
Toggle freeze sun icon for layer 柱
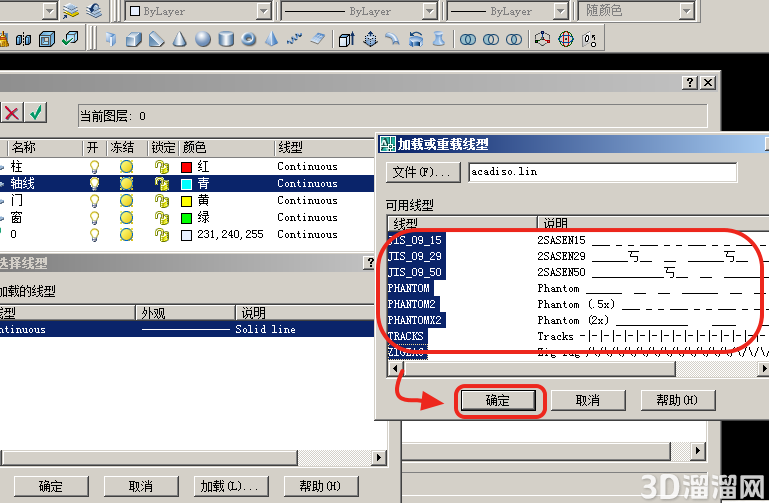pyautogui.click(x=127, y=167)
